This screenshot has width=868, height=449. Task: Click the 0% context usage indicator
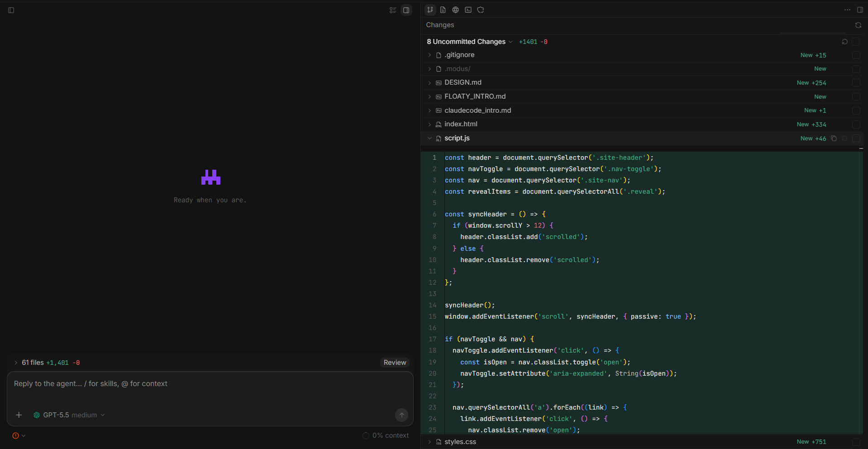386,435
